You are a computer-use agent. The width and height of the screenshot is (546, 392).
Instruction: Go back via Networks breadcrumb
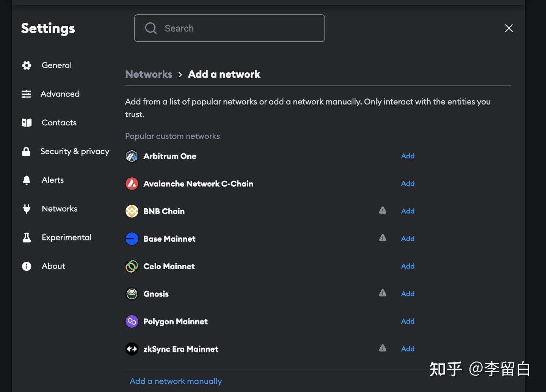[x=149, y=74]
